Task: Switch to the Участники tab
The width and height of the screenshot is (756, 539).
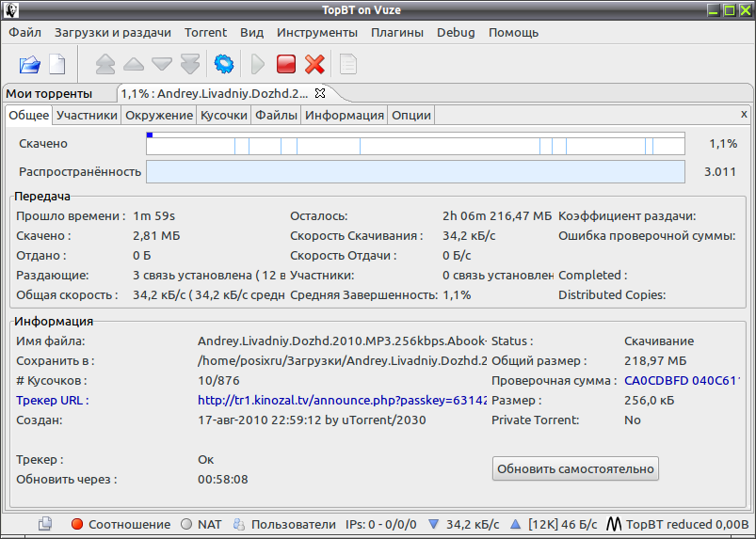Action: [x=87, y=115]
